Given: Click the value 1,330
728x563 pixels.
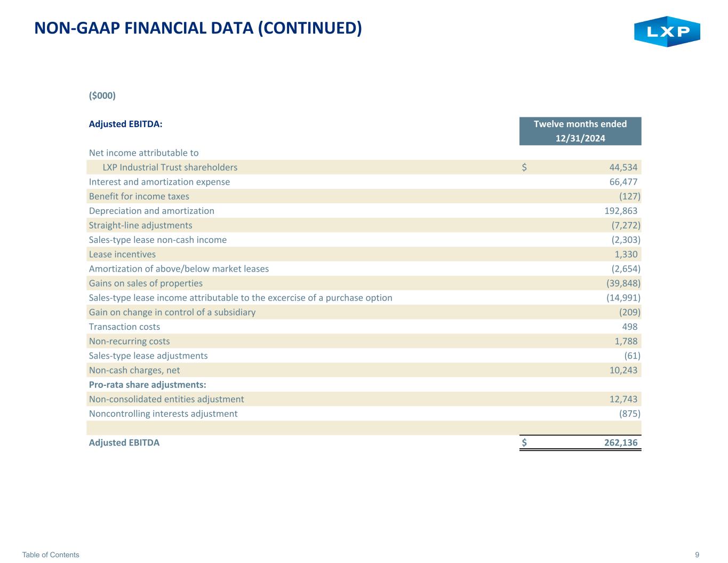Looking at the screenshot, I should click(x=626, y=254).
